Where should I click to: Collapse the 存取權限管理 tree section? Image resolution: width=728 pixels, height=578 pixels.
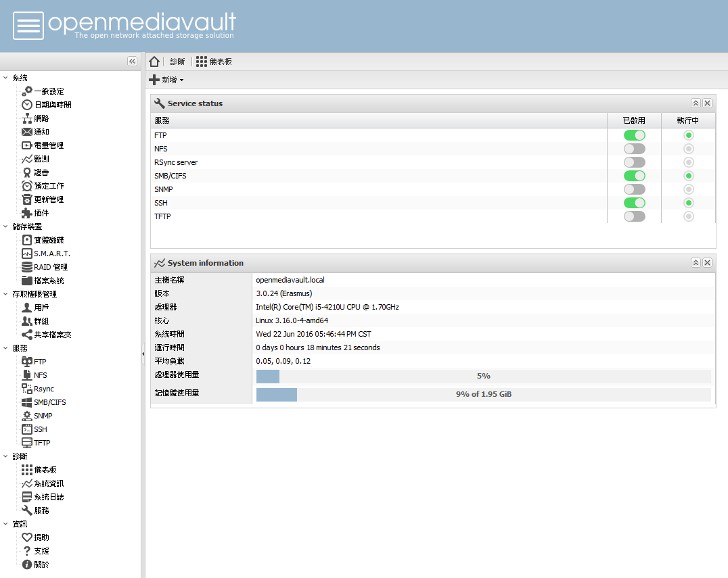point(5,294)
